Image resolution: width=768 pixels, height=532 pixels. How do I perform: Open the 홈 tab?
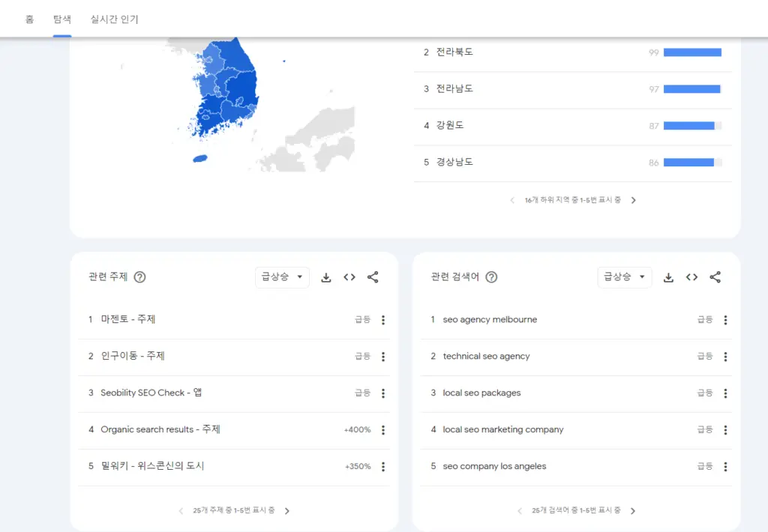point(29,19)
